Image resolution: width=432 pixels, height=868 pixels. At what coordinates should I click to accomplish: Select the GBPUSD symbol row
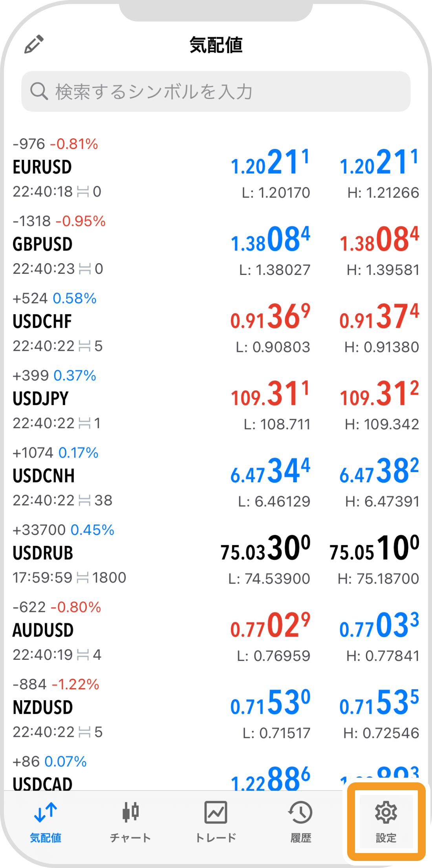118,245
